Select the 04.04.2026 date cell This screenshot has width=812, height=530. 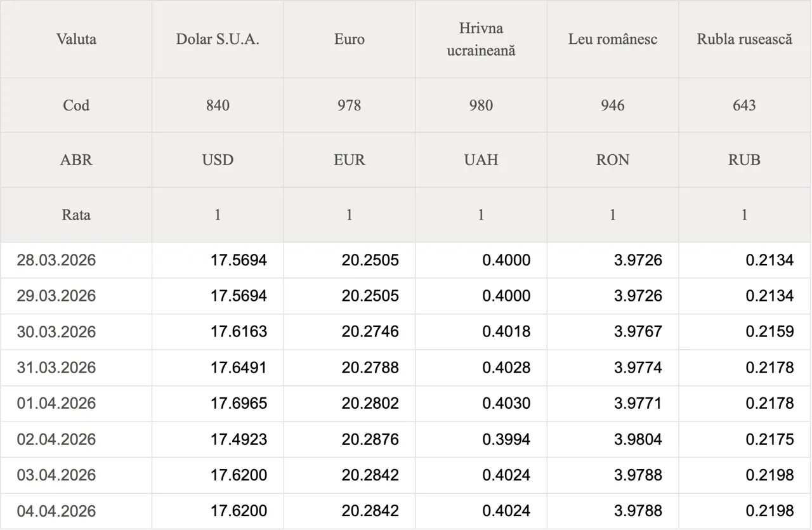[56, 511]
